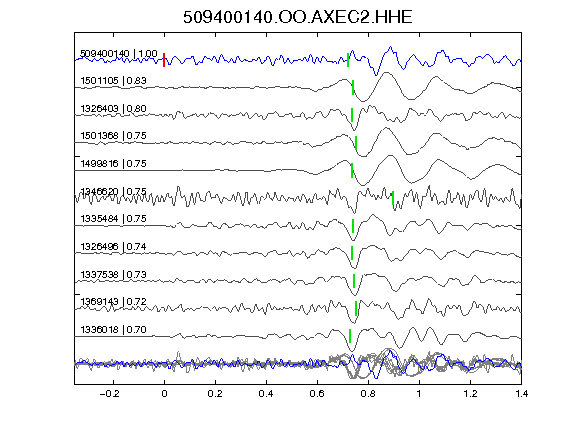Viewport: 576px width, 432px height.
Task: Select the label 1346620 | 0.75
Action: click(114, 191)
